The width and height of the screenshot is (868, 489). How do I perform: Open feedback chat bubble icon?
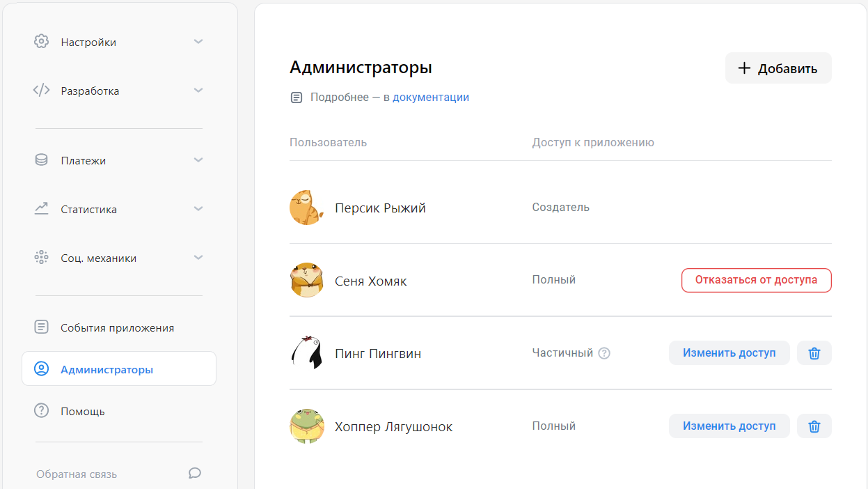tap(194, 473)
